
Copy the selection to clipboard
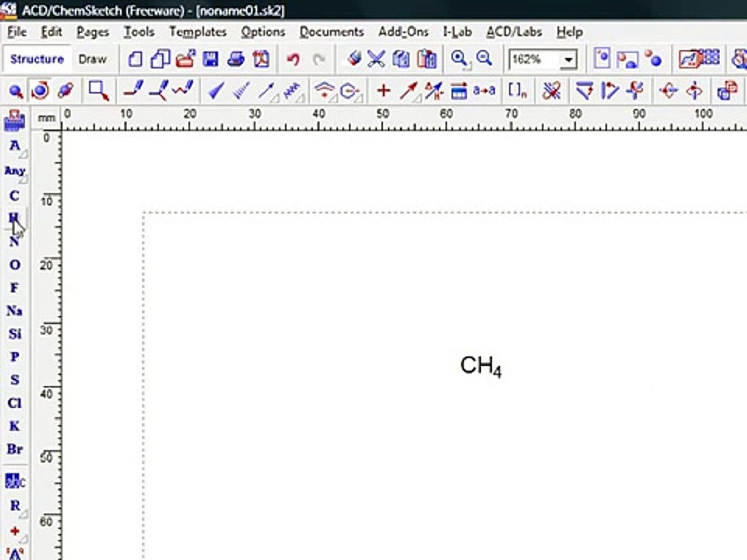(401, 59)
